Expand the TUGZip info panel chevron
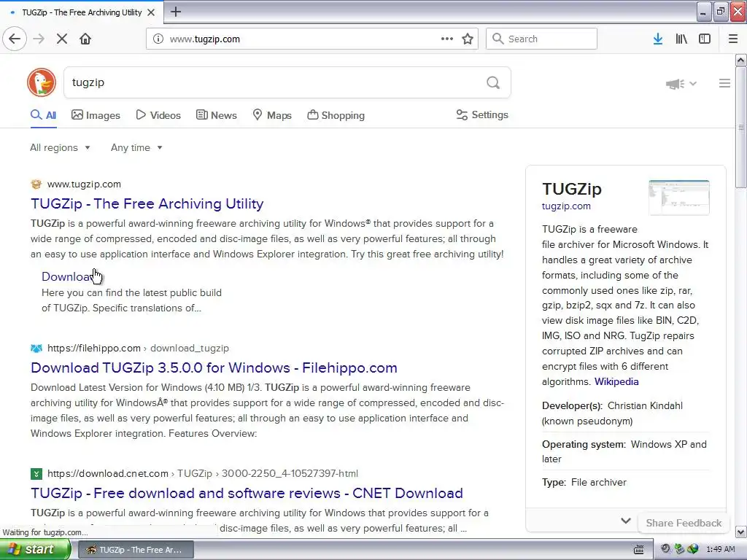747x560 pixels. (x=626, y=521)
